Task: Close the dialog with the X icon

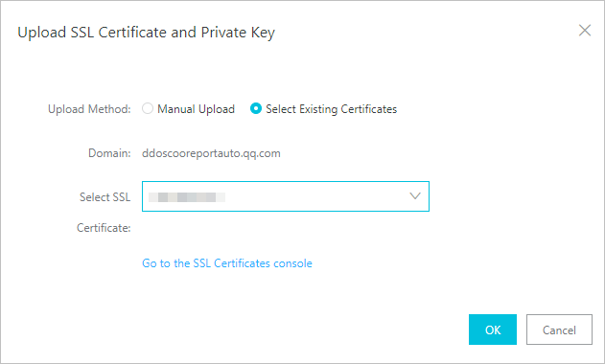Action: pyautogui.click(x=585, y=31)
